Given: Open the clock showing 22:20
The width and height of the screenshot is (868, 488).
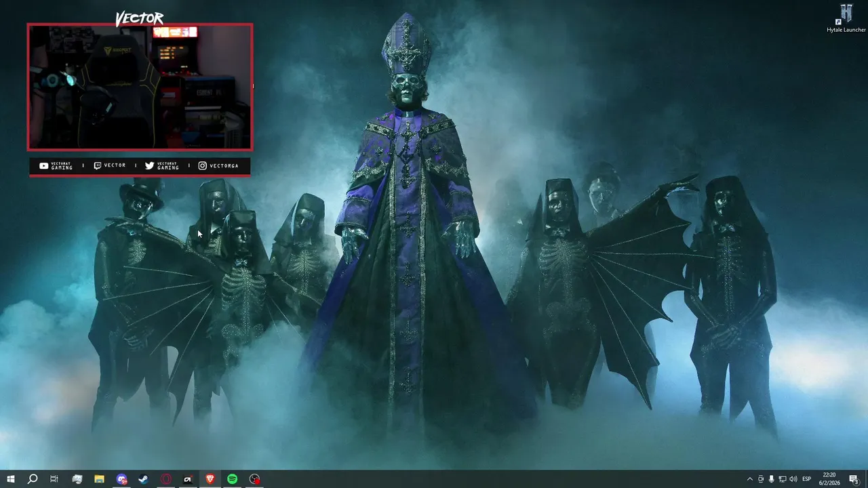Looking at the screenshot, I should point(829,479).
